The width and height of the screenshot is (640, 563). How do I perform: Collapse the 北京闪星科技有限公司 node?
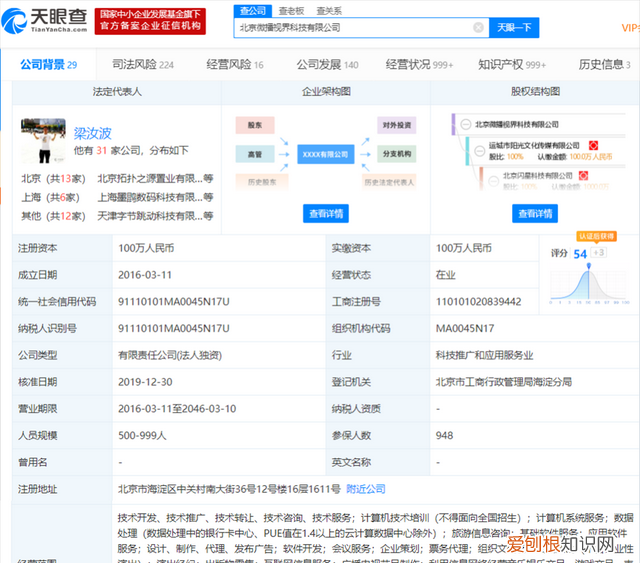coord(493,180)
